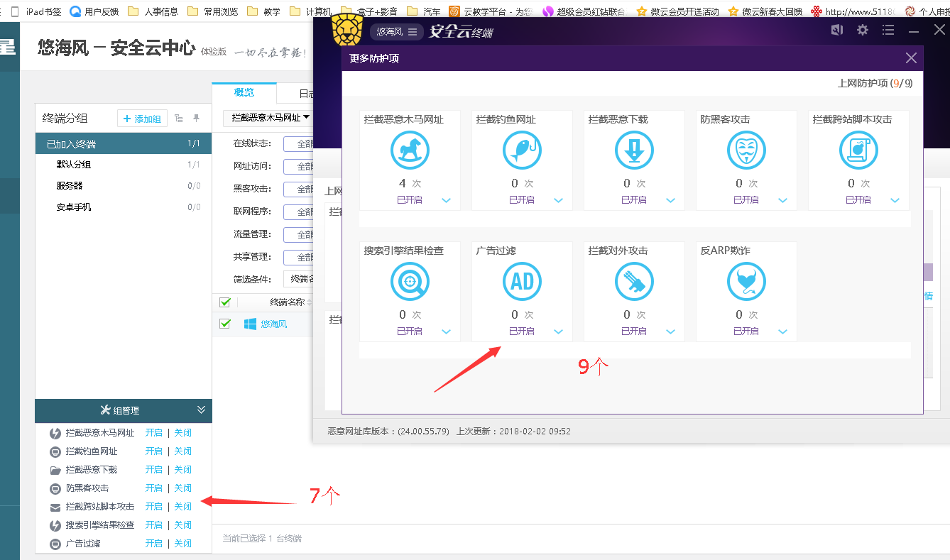The image size is (950, 560).
Task: Click the Windows logo icon beside 悠海风 terminal
Action: [250, 324]
